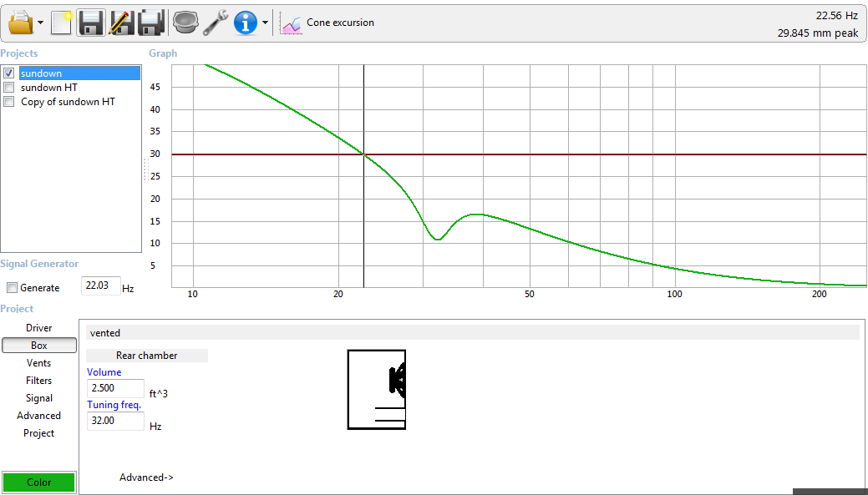This screenshot has height=495, width=868.
Task: Save project with the first floppy disk icon
Action: pos(91,23)
